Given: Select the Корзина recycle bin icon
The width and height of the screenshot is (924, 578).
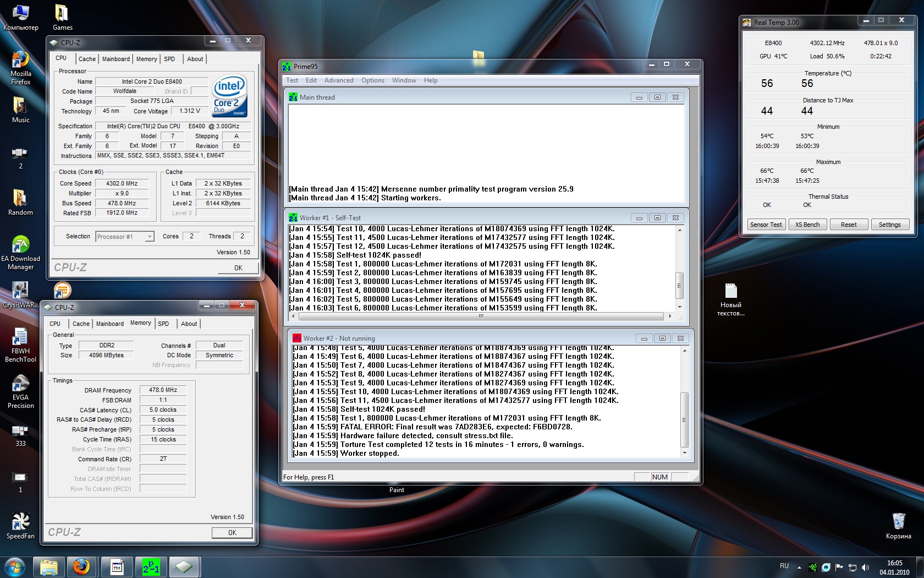Looking at the screenshot, I should [898, 525].
